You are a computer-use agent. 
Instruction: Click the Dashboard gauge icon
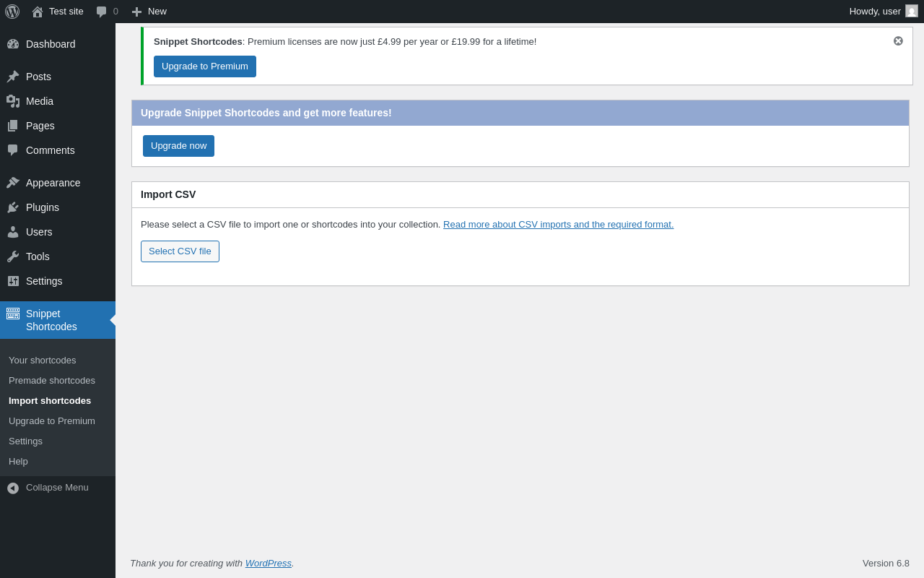click(13, 44)
